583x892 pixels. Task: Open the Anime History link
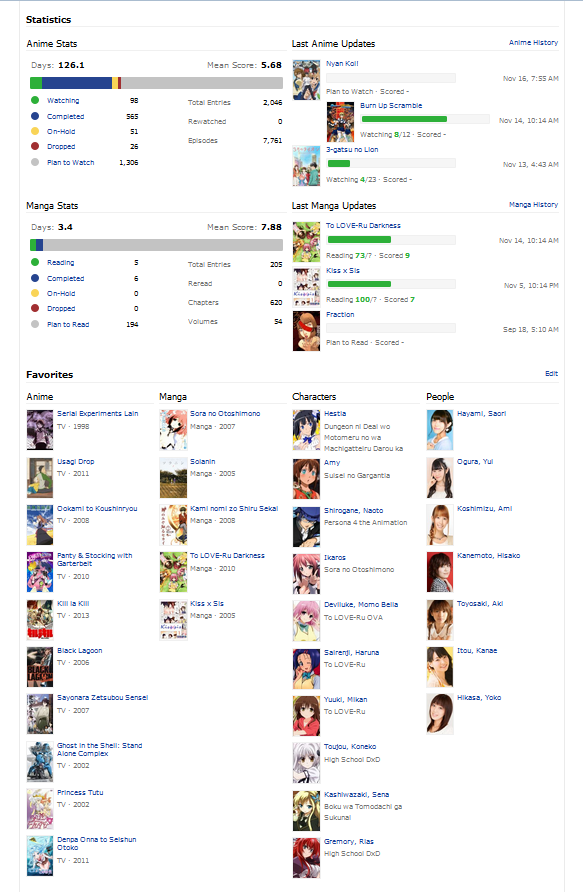[x=533, y=43]
